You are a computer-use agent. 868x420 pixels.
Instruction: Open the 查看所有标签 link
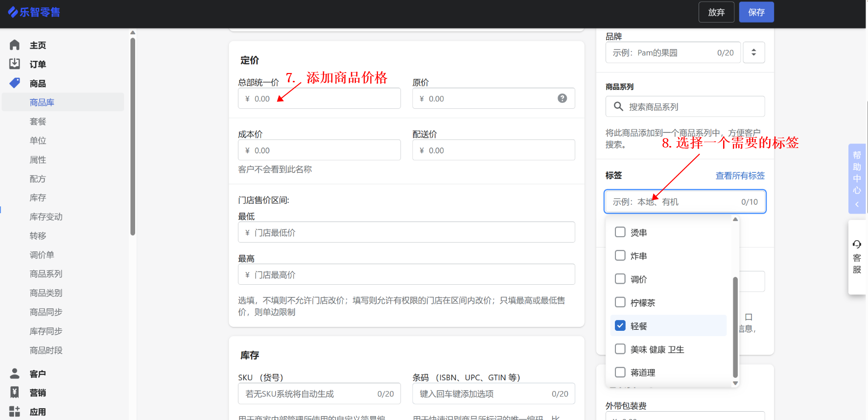coord(740,175)
